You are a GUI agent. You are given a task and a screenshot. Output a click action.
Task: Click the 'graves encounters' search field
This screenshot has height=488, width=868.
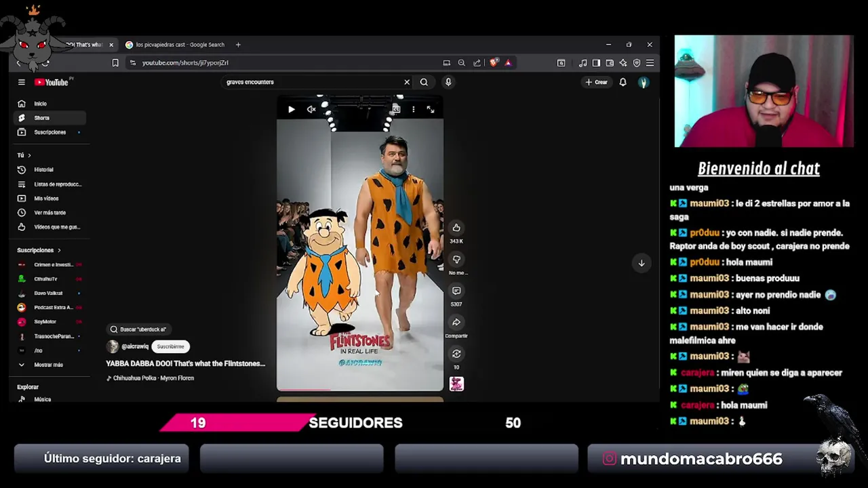[312, 82]
